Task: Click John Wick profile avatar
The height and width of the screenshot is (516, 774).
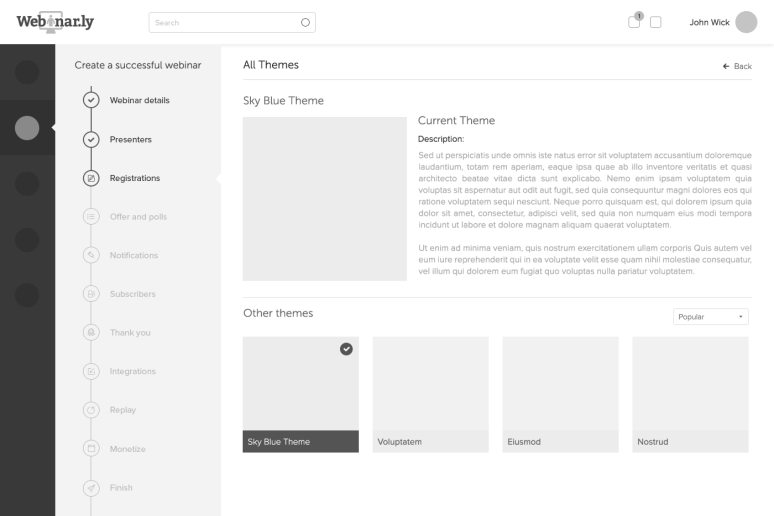Action: [x=746, y=22]
